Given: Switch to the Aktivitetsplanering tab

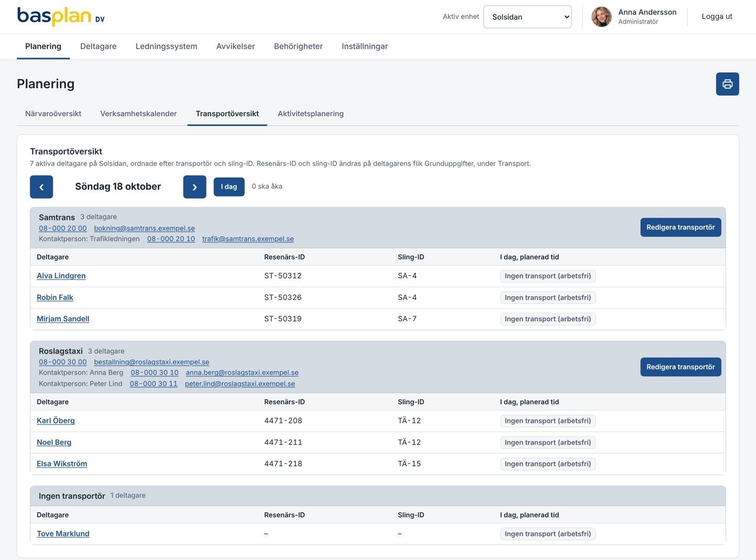Looking at the screenshot, I should click(311, 113).
